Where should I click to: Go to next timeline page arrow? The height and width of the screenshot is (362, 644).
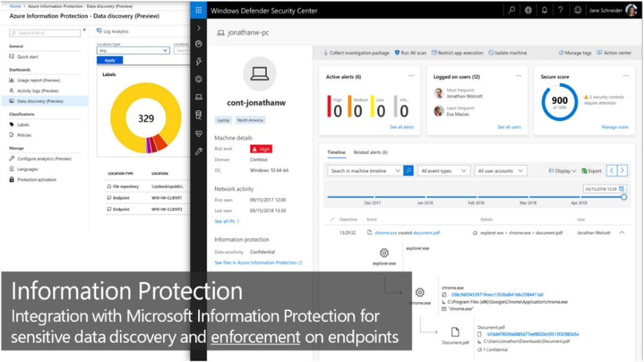tap(623, 171)
